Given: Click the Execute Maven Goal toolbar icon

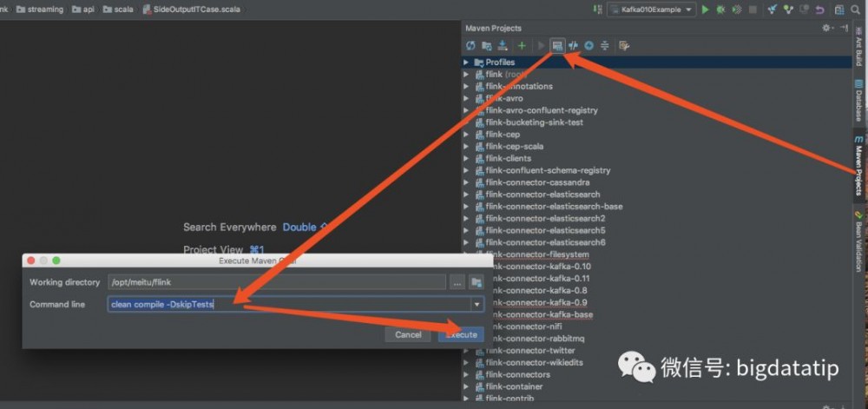Looking at the screenshot, I should pyautogui.click(x=557, y=46).
